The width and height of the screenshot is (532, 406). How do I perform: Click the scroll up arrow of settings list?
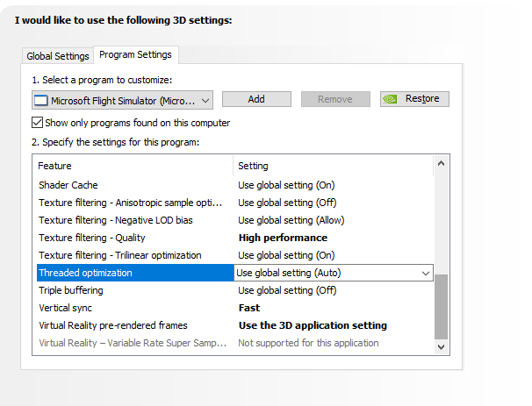[441, 163]
